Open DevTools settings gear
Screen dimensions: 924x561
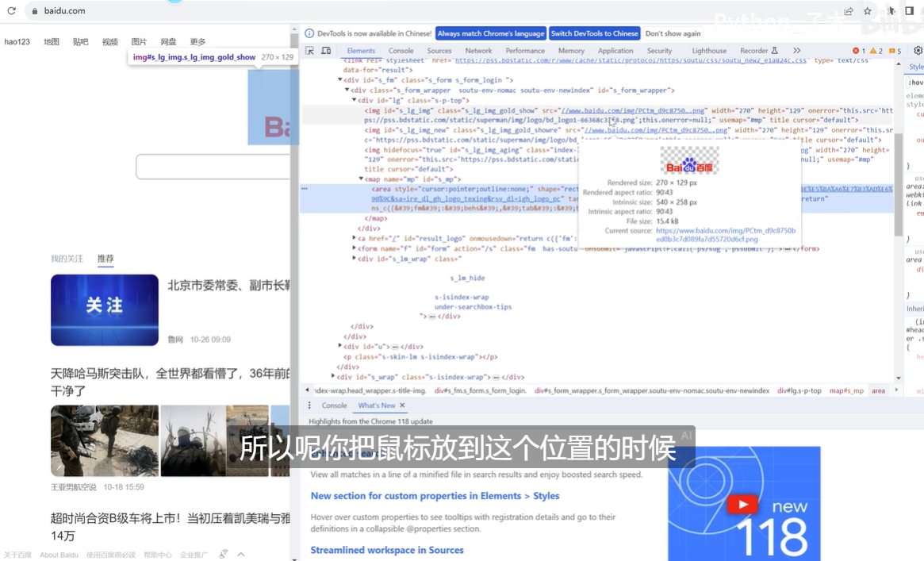(x=918, y=51)
